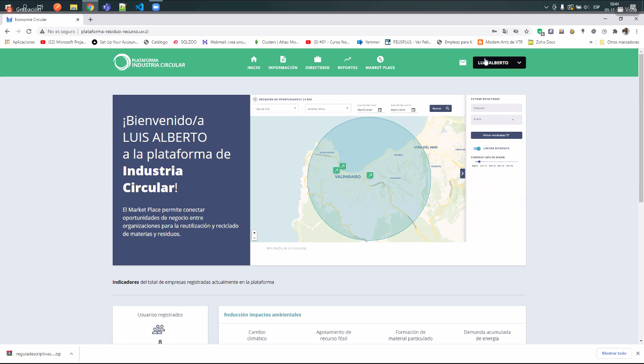The height and width of the screenshot is (364, 644).
Task: Zoom in on the map with plus
Action: pos(254,233)
